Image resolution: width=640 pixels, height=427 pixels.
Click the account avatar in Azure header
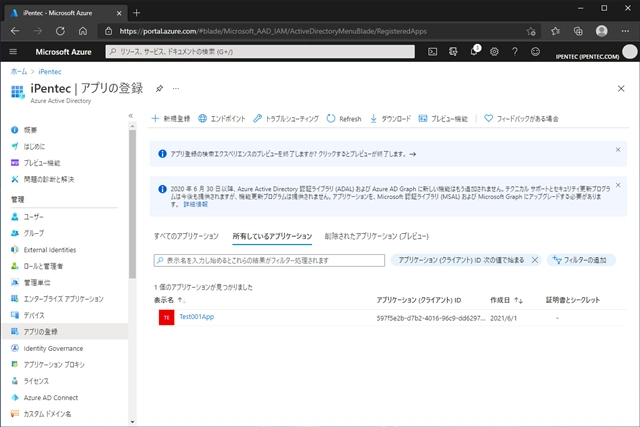(630, 52)
